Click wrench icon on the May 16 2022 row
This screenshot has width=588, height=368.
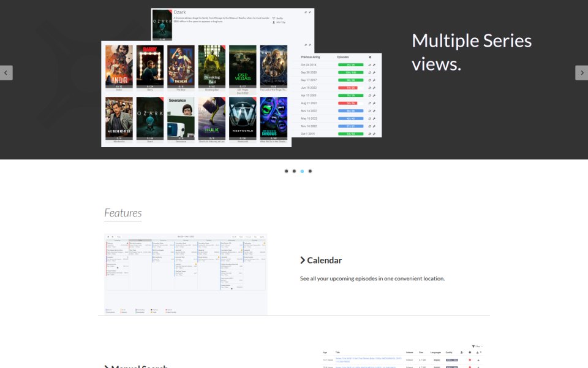coord(374,118)
